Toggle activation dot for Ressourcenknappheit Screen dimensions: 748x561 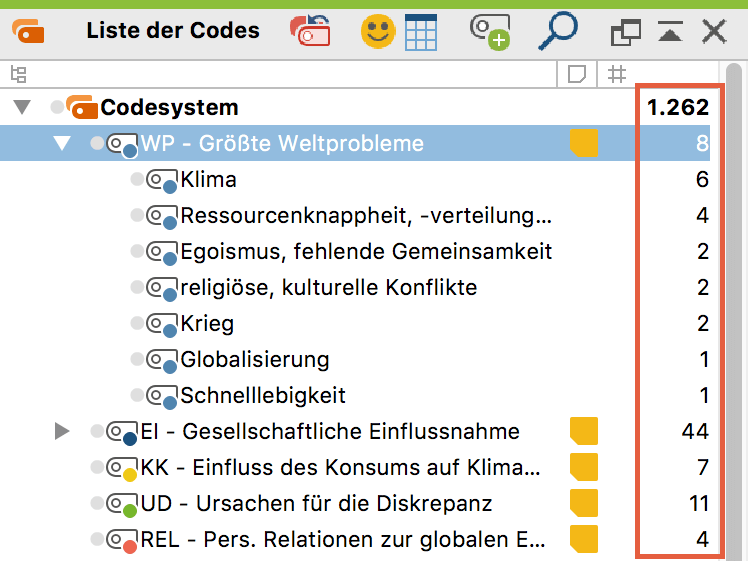pos(137,215)
